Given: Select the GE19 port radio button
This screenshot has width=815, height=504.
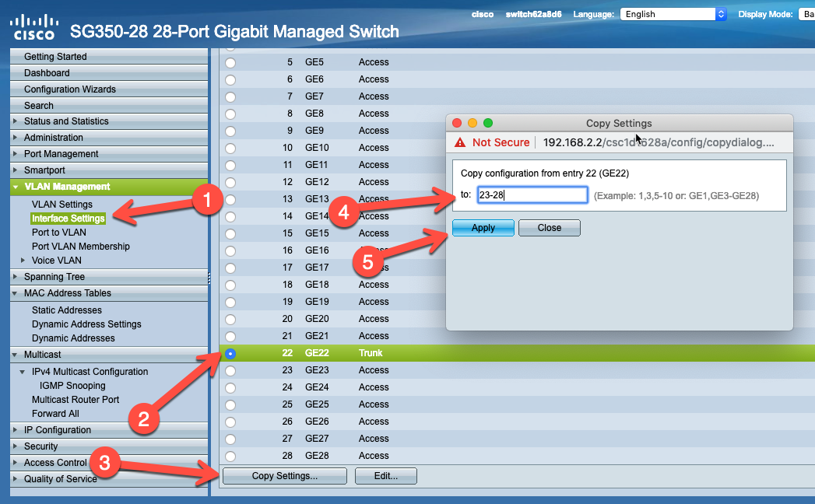Looking at the screenshot, I should tap(230, 303).
